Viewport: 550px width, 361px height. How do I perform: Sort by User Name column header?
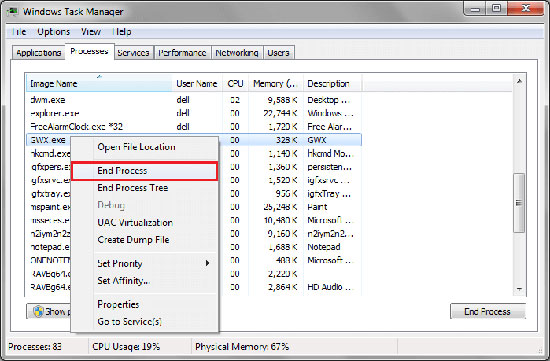pos(197,83)
